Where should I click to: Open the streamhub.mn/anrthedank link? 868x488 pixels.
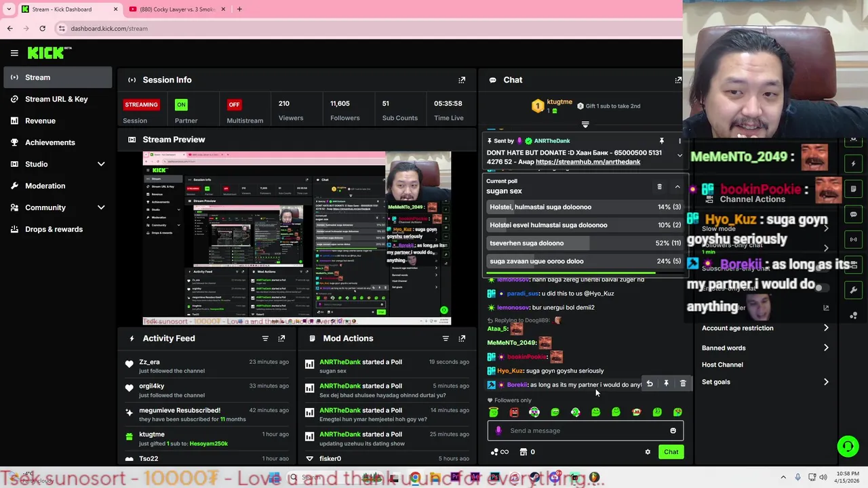point(588,162)
